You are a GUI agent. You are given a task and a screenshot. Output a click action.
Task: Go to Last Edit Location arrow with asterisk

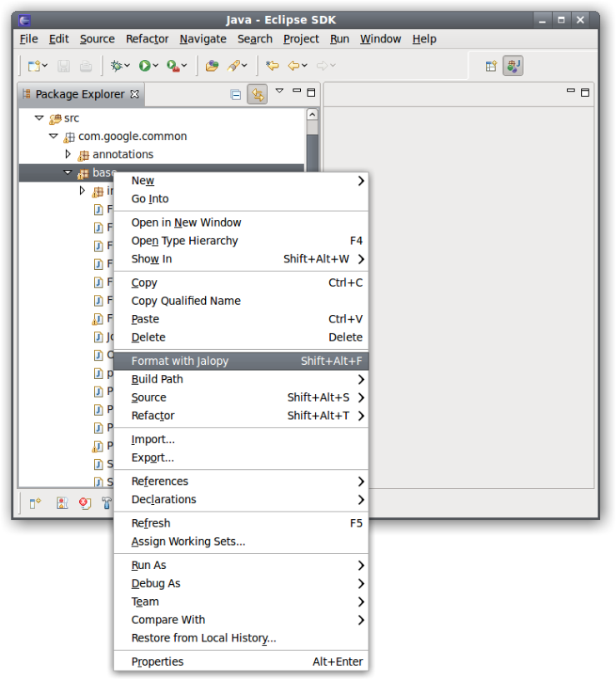(273, 66)
